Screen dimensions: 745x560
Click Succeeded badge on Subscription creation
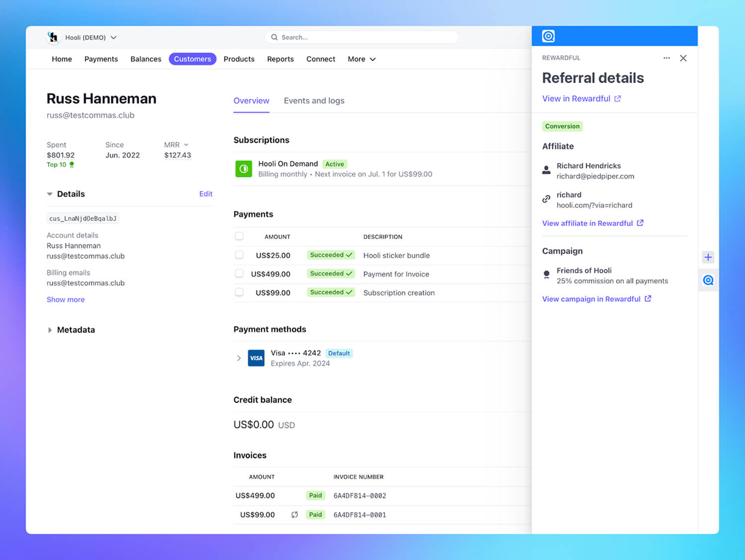[x=331, y=292]
